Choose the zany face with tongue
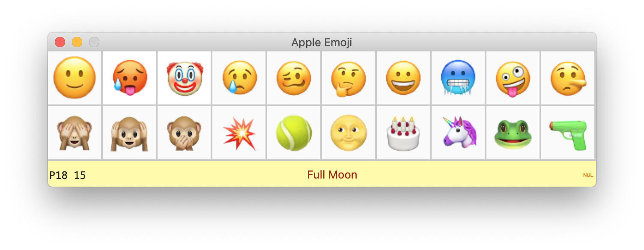This screenshot has height=250, width=644. [x=513, y=78]
